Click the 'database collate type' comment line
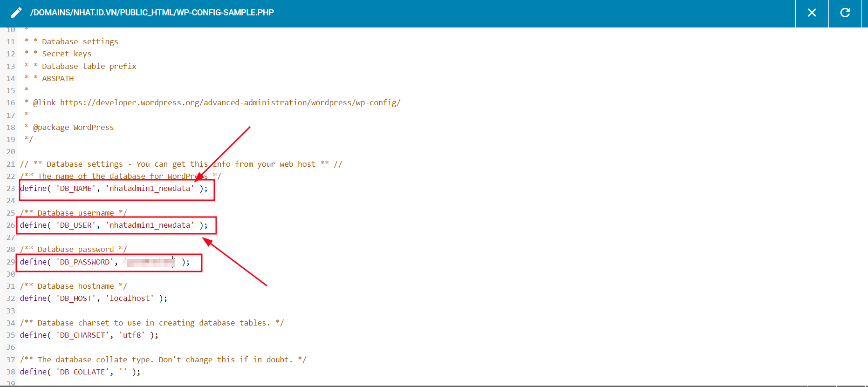This screenshot has width=868, height=387. [x=163, y=360]
